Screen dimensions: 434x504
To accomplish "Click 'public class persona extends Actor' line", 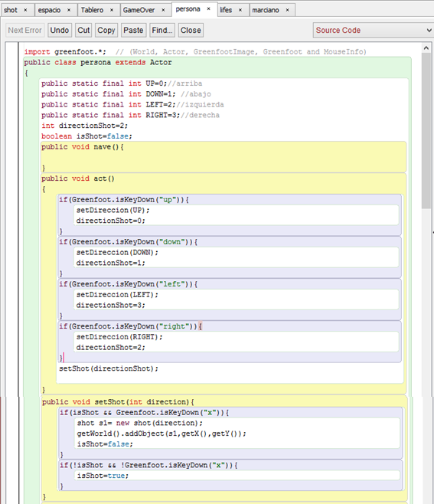I will coord(98,62).
